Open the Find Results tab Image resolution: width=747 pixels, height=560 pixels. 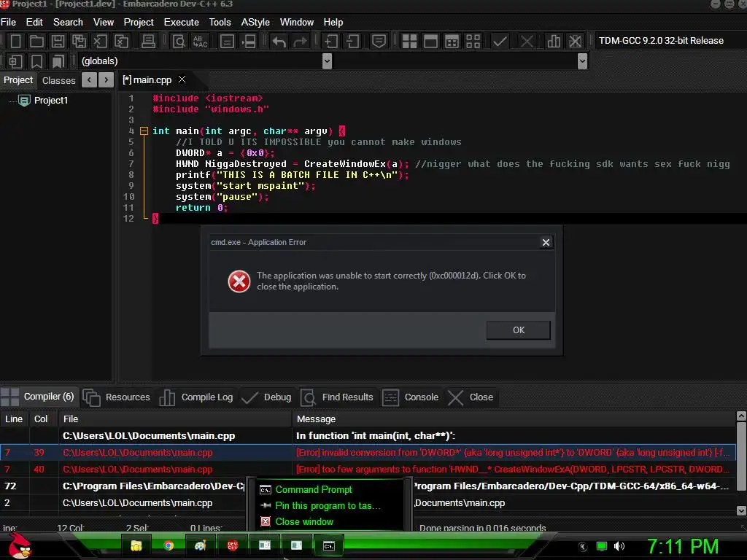pos(337,397)
